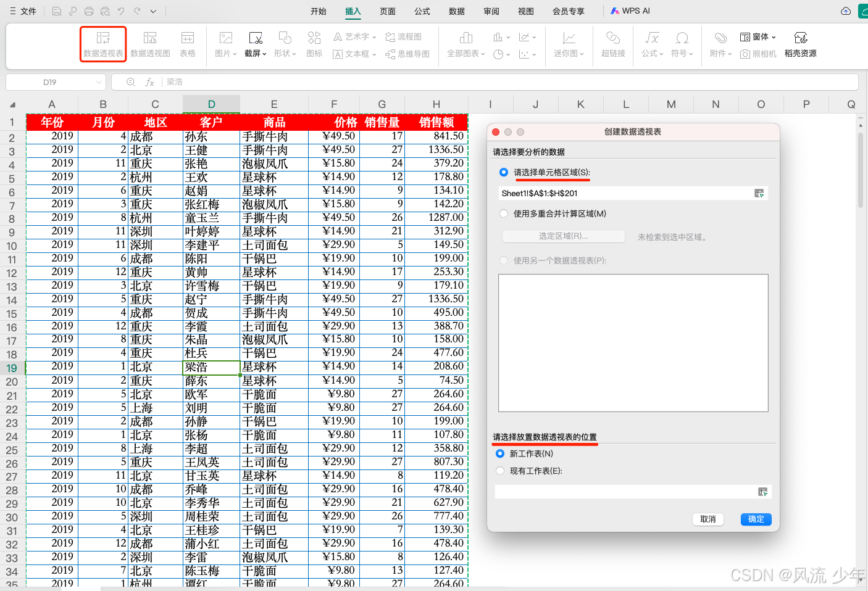
Task: Click the range picker icon beside Sheet1!$A$1:$H$201
Action: click(760, 192)
